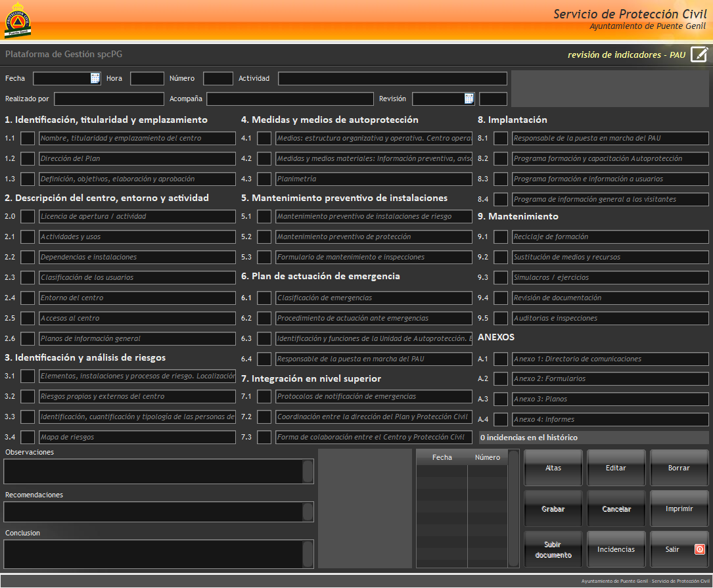This screenshot has height=588, width=713.
Task: Click the Borrar button
Action: [679, 468]
